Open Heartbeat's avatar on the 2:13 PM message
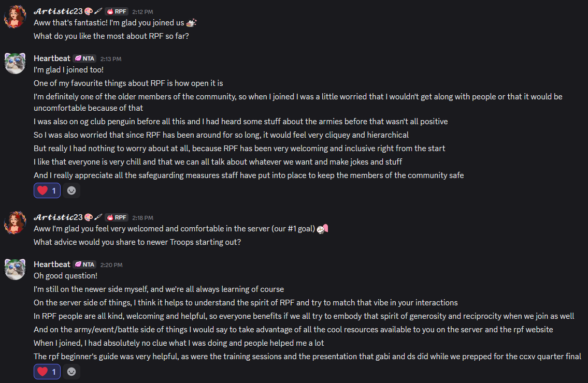Image resolution: width=588 pixels, height=383 pixels. tap(16, 64)
